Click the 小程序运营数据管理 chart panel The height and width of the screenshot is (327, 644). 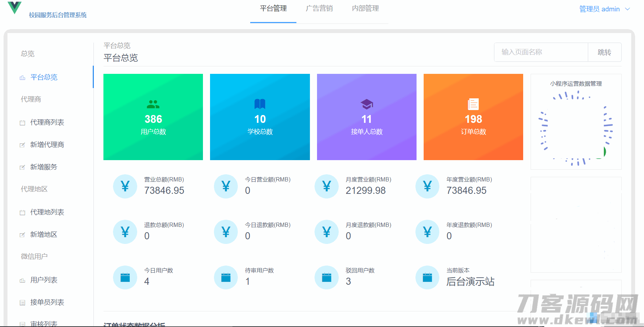tap(576, 122)
